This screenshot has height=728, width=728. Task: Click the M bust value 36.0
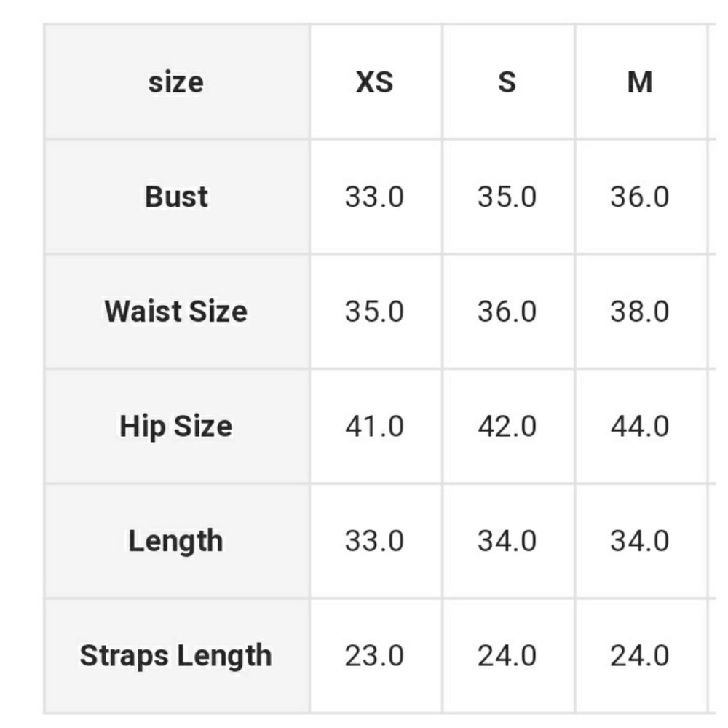[x=639, y=197]
